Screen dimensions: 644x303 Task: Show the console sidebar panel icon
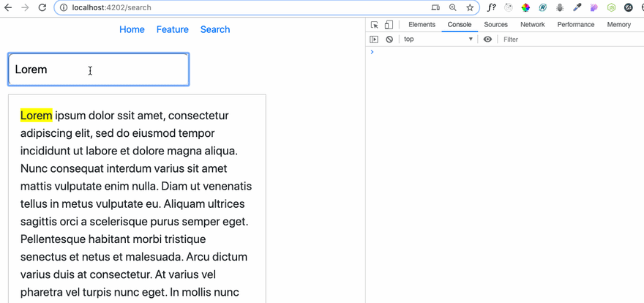click(x=374, y=40)
